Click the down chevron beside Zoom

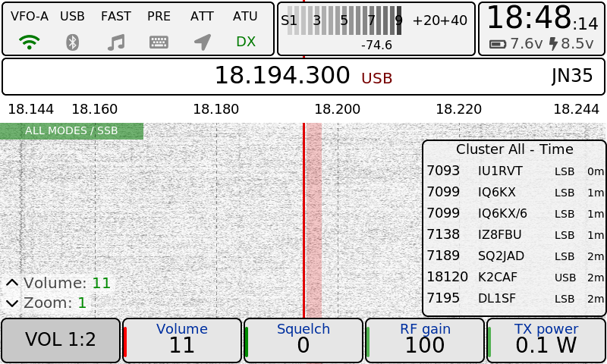click(x=12, y=303)
